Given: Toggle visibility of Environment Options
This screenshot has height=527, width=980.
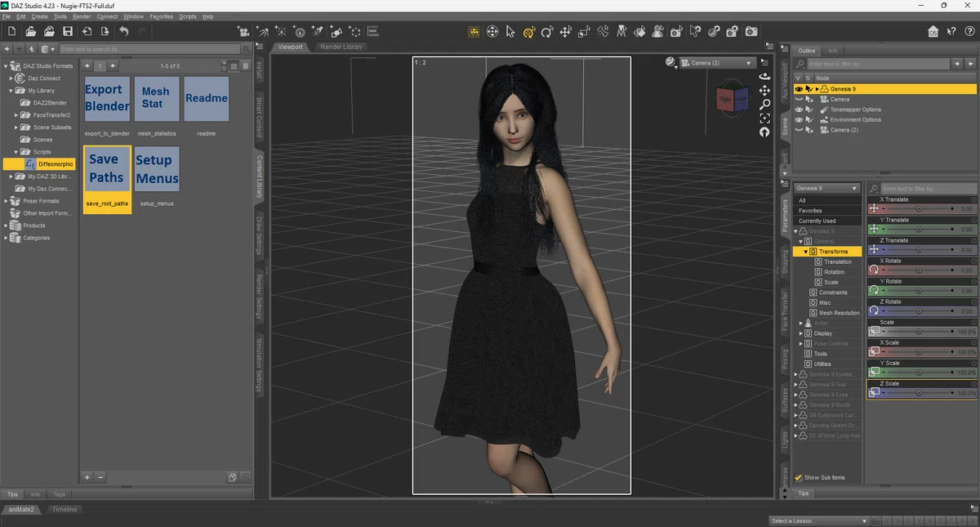Looking at the screenshot, I should pyautogui.click(x=799, y=119).
